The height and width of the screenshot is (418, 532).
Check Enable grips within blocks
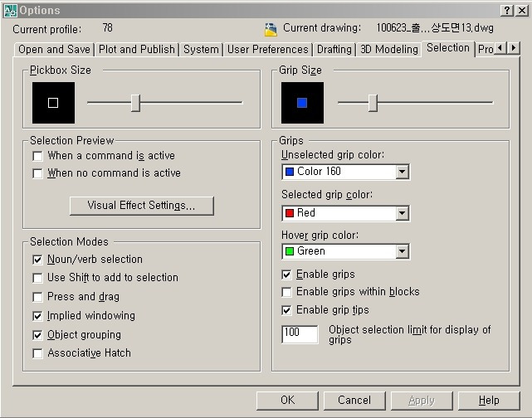point(286,292)
